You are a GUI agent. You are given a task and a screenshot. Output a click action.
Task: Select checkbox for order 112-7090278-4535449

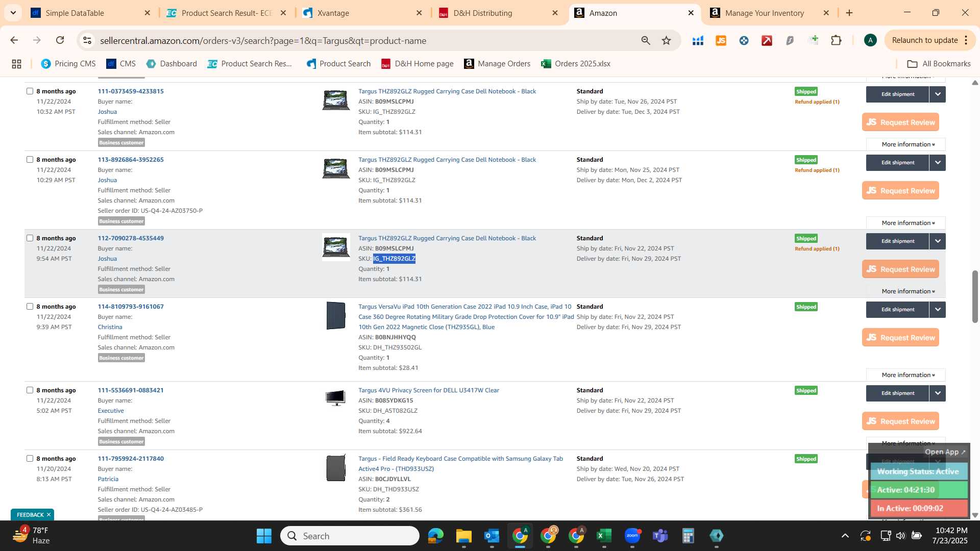[x=30, y=238]
